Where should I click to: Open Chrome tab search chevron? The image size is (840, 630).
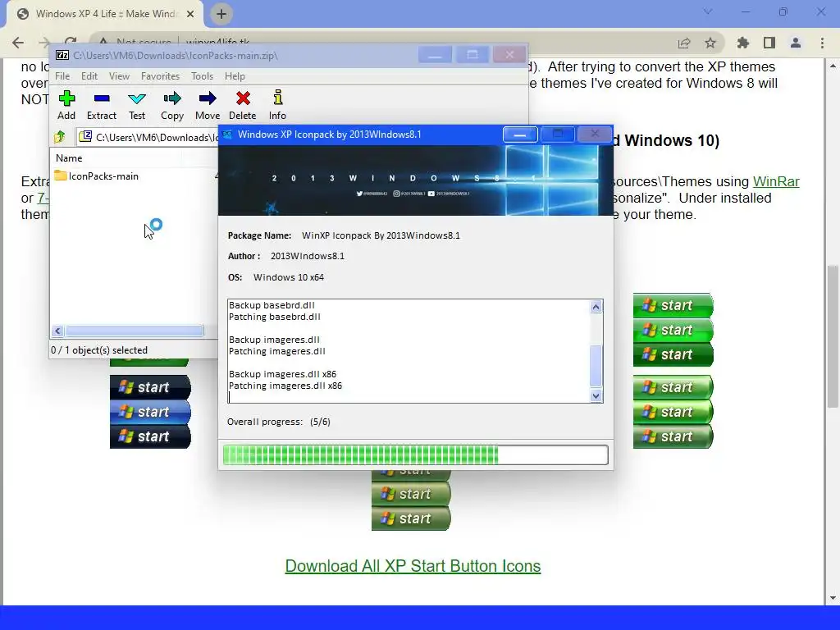708,11
